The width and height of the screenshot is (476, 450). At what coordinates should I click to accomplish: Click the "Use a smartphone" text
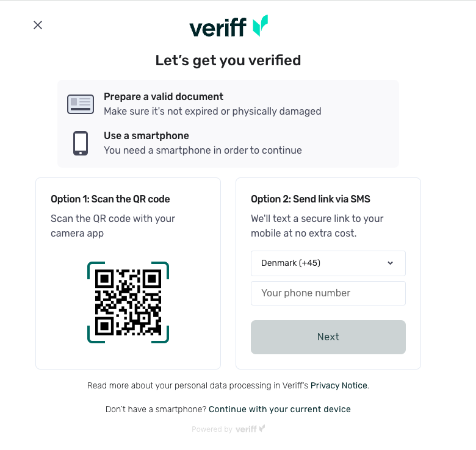146,135
